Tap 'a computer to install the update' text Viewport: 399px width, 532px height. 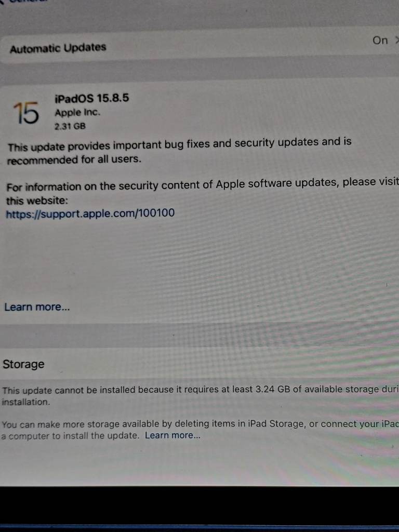(71, 435)
